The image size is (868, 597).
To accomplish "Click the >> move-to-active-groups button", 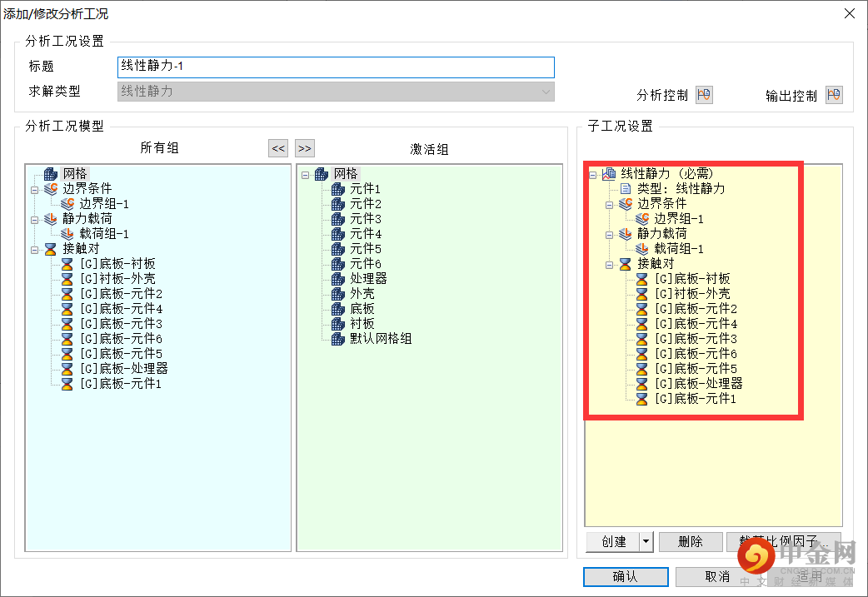I will tap(304, 148).
